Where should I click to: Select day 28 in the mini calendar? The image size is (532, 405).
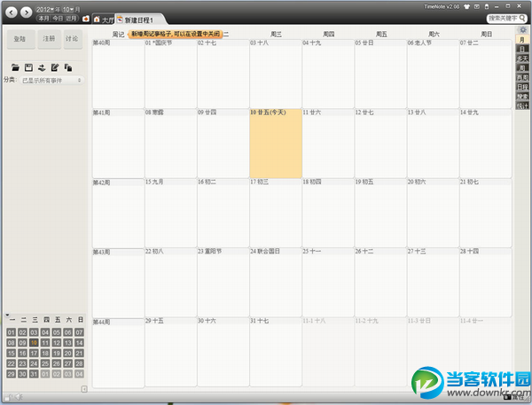point(79,363)
